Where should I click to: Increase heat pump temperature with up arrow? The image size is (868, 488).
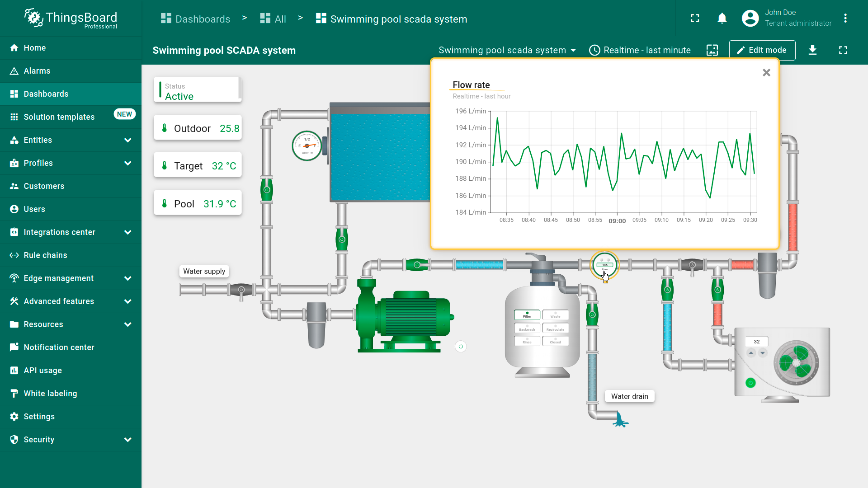click(751, 353)
